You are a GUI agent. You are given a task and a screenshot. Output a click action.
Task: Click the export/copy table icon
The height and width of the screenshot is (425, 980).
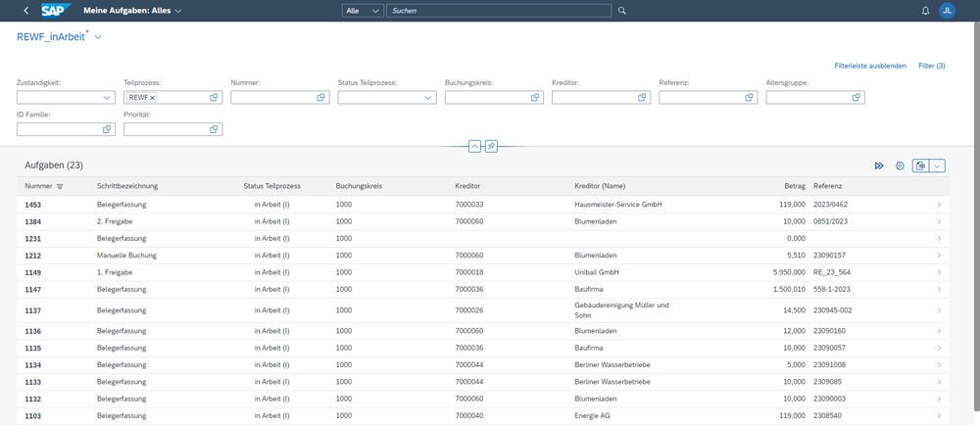[x=920, y=166]
